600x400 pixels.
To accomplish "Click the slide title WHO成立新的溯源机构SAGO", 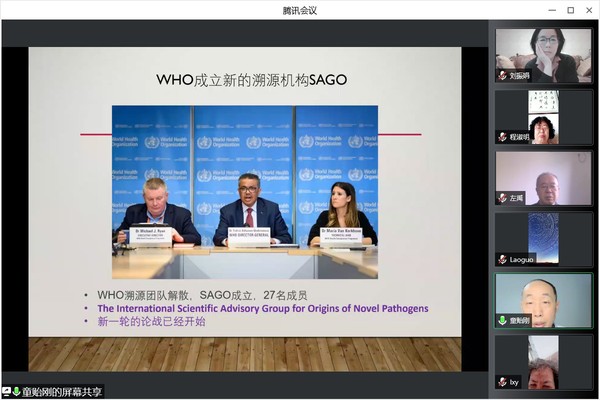I will (x=252, y=80).
